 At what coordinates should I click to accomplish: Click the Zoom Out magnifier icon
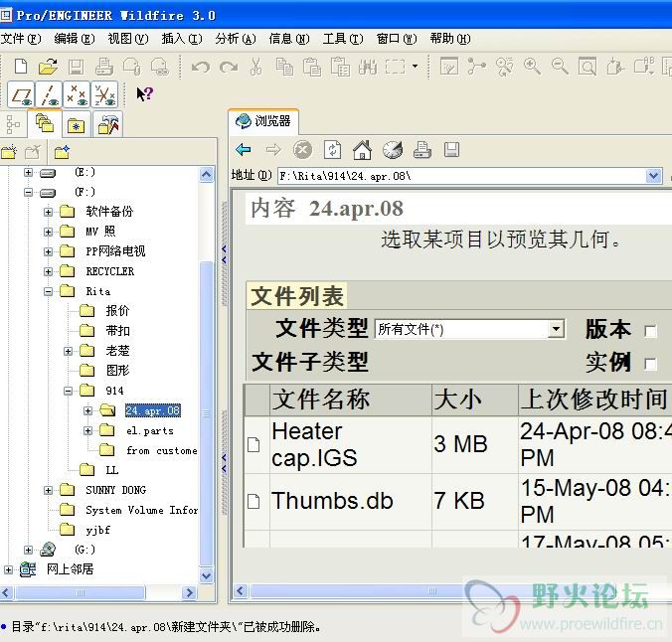pos(560,67)
